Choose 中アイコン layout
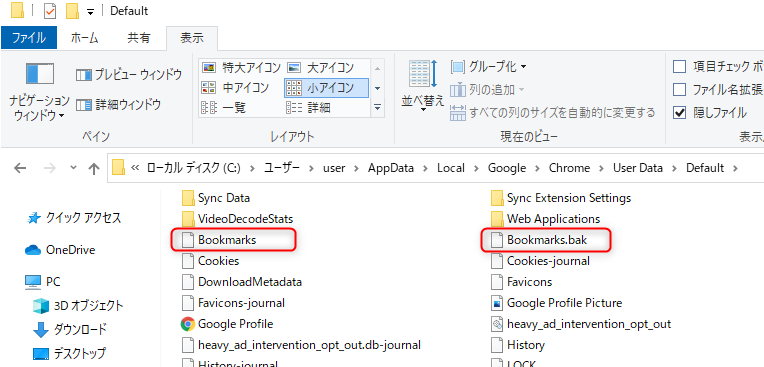Screen dimensions: 764x367 click(x=235, y=88)
